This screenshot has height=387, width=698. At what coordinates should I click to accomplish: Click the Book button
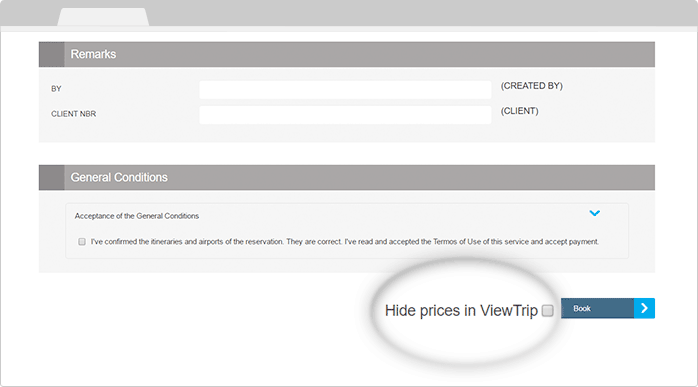[x=597, y=308]
